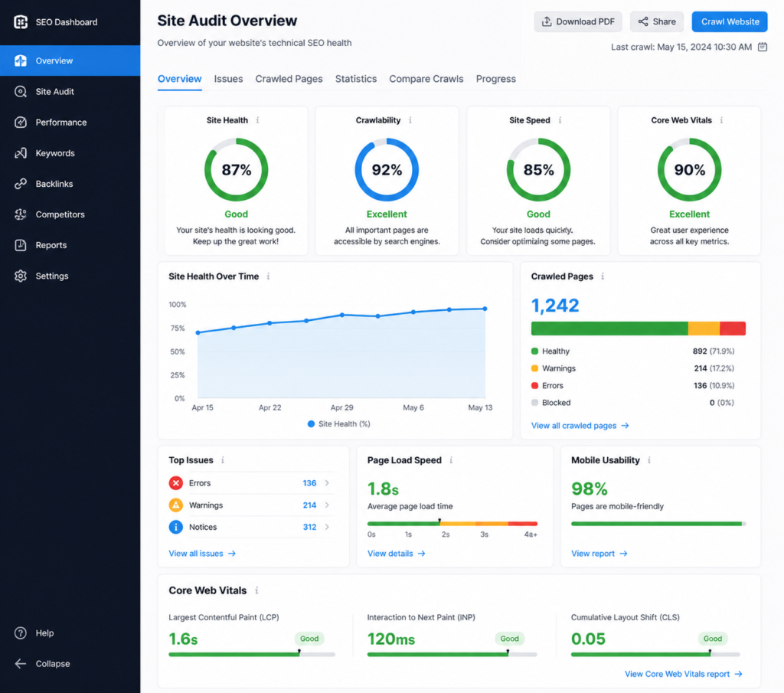Image resolution: width=784 pixels, height=693 pixels.
Task: Collapse the sidebar navigation
Action: tap(19, 664)
